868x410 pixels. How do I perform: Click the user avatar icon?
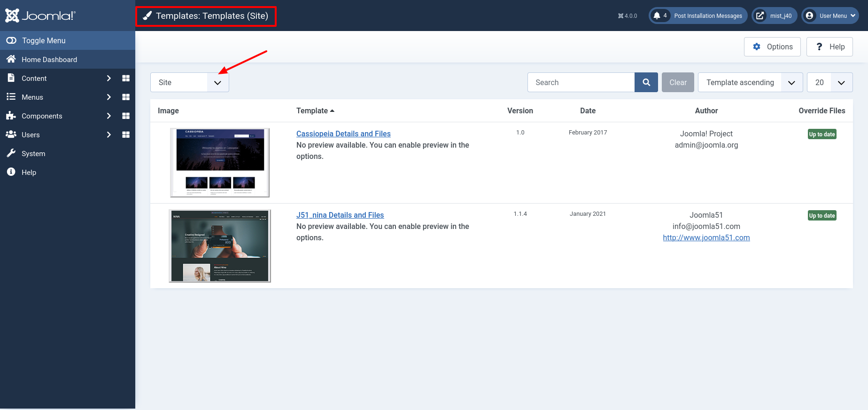810,16
